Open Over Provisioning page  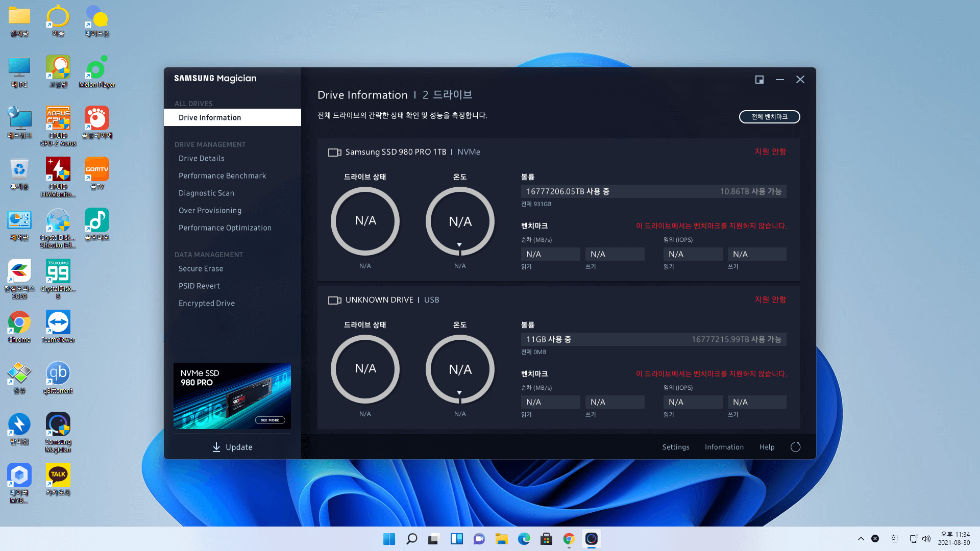(x=210, y=211)
